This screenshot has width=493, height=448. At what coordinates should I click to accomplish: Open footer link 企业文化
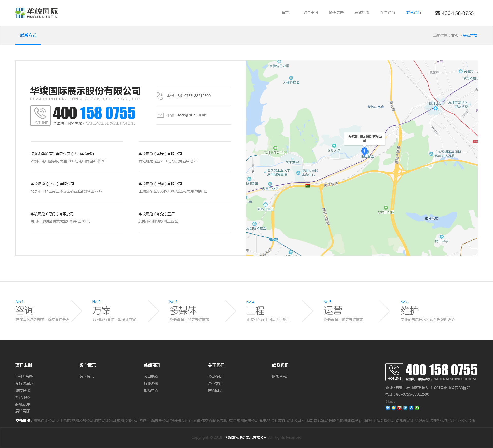click(x=215, y=384)
